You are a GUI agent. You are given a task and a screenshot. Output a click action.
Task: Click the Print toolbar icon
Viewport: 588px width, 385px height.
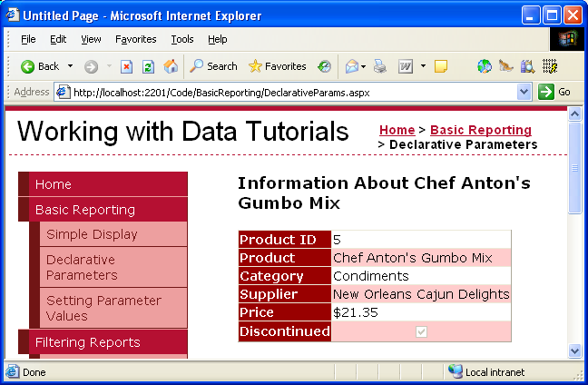(x=380, y=66)
